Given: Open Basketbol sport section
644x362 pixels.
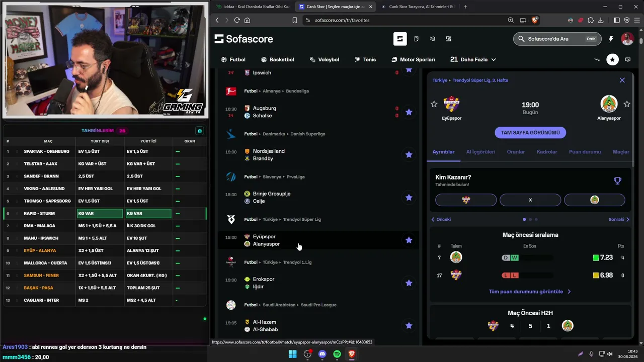Looking at the screenshot, I should point(277,59).
